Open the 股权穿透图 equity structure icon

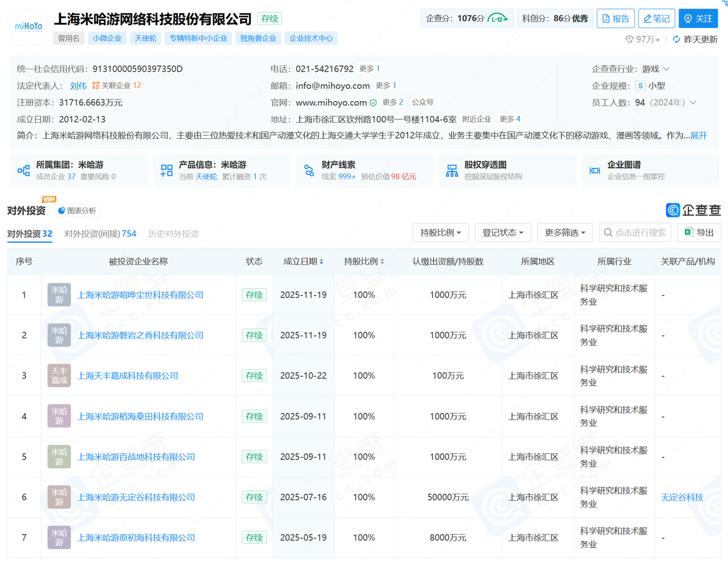(452, 171)
